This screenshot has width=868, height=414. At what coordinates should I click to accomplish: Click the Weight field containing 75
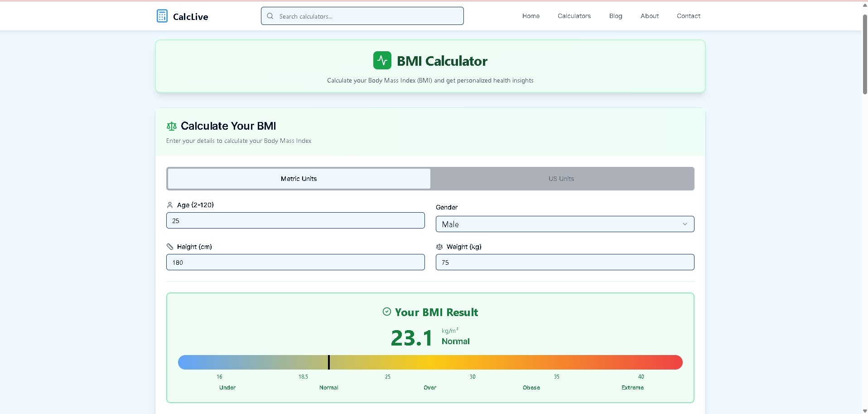coord(565,262)
